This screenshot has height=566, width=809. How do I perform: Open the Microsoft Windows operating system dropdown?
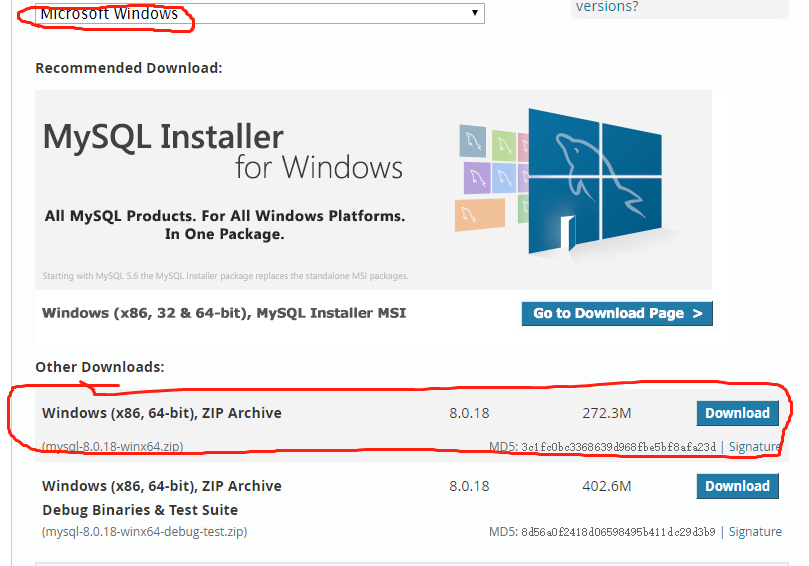(260, 13)
